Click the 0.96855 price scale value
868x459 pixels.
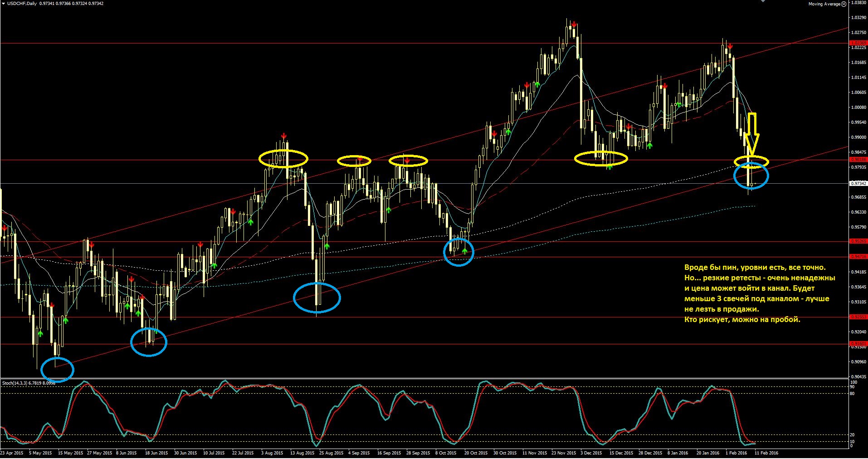point(858,197)
